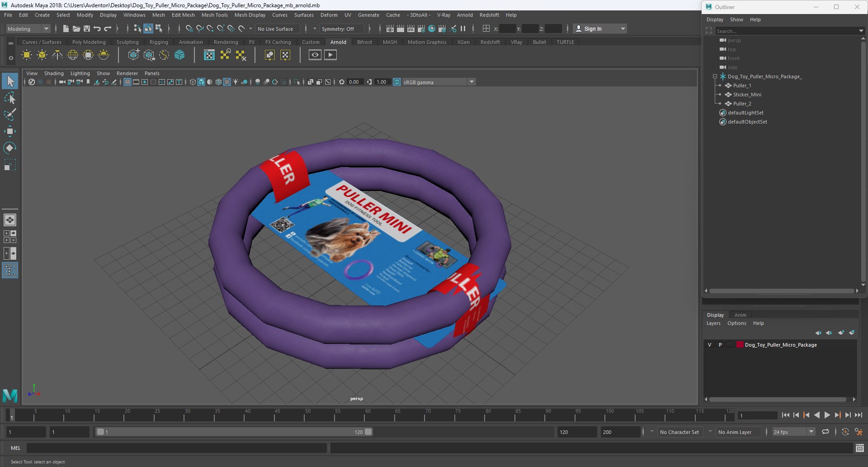Open the Script Editor icon

pyautogui.click(x=859, y=448)
